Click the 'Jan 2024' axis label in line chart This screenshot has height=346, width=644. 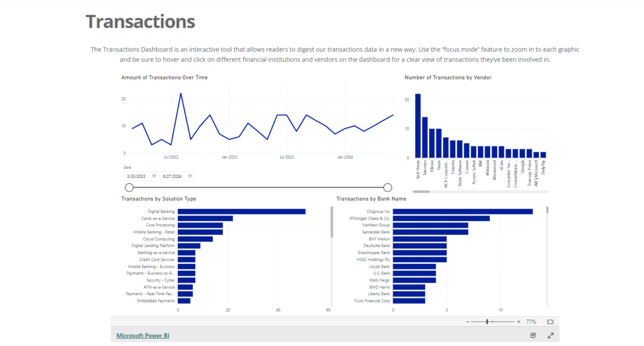(345, 157)
